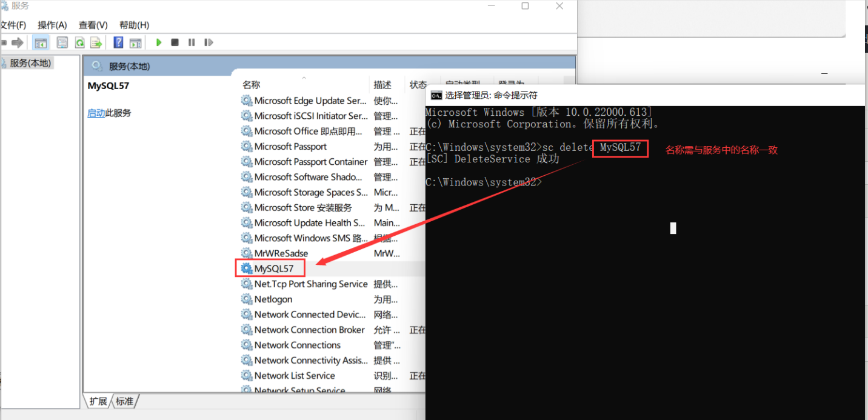Select Microsoft Update Health Service row
The width and height of the screenshot is (868, 420).
pyautogui.click(x=333, y=223)
